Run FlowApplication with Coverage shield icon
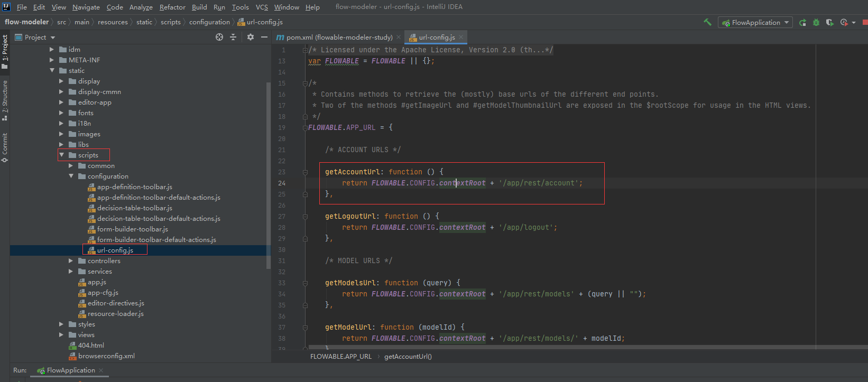This screenshot has width=868, height=382. [x=829, y=22]
